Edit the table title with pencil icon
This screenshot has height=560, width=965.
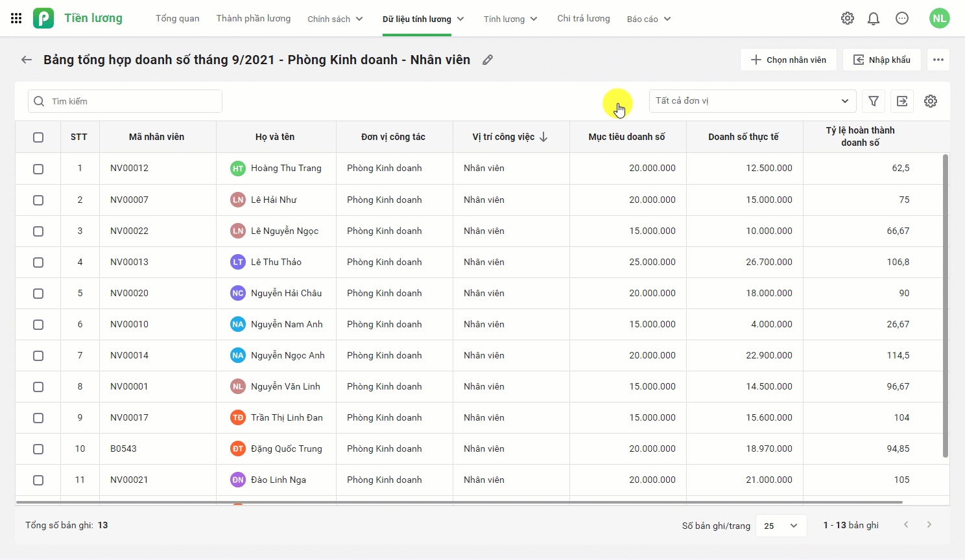(x=488, y=60)
